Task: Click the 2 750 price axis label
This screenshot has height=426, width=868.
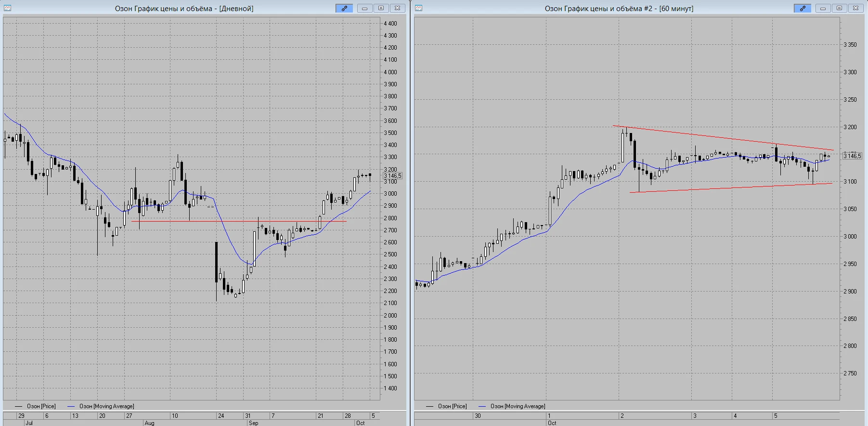Action: pos(850,373)
